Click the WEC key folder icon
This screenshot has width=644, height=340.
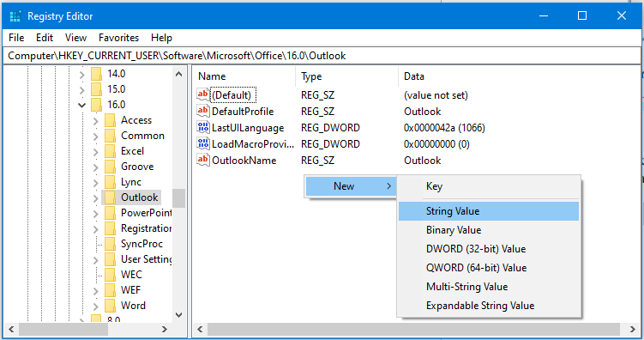110,275
